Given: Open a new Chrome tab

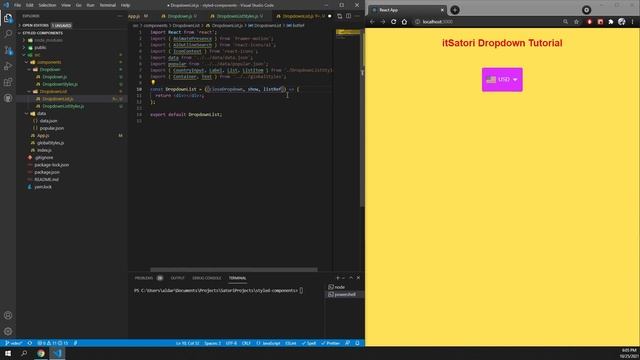Looking at the screenshot, I should (x=455, y=10).
